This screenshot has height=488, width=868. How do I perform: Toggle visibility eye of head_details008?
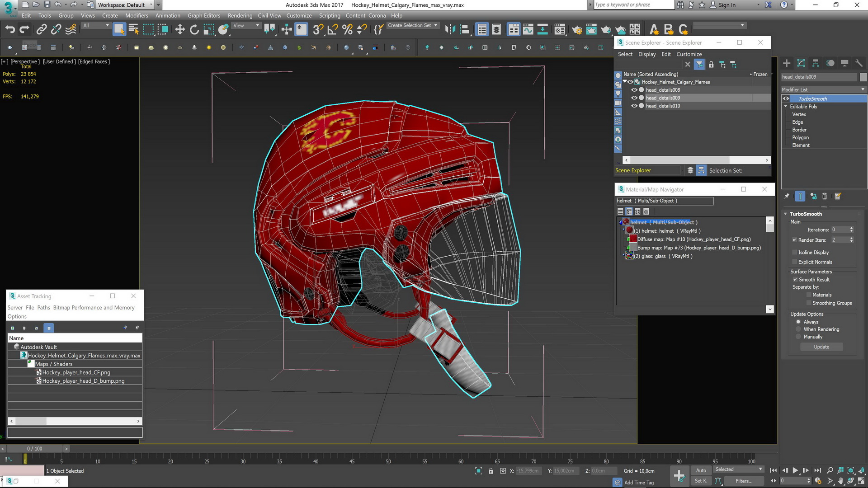634,90
